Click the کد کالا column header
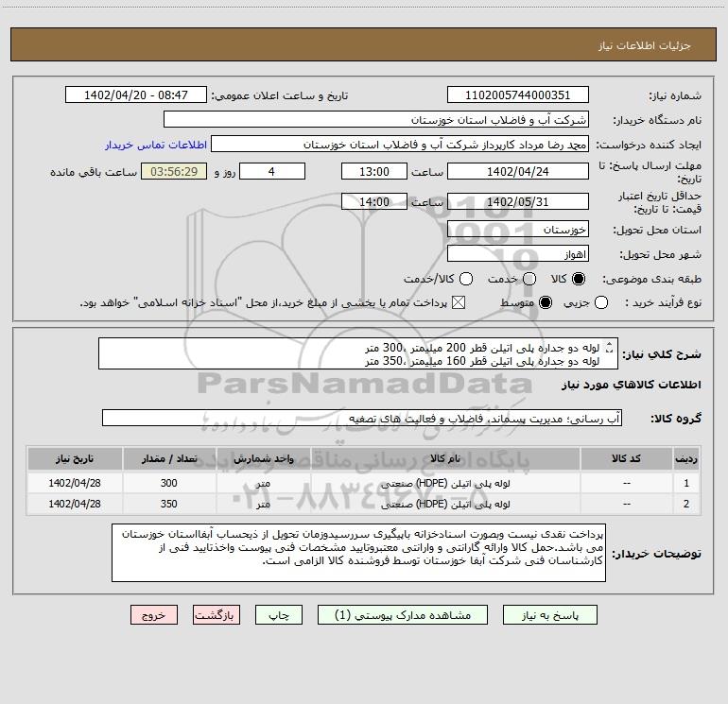This screenshot has width=728, height=704. 626,458
